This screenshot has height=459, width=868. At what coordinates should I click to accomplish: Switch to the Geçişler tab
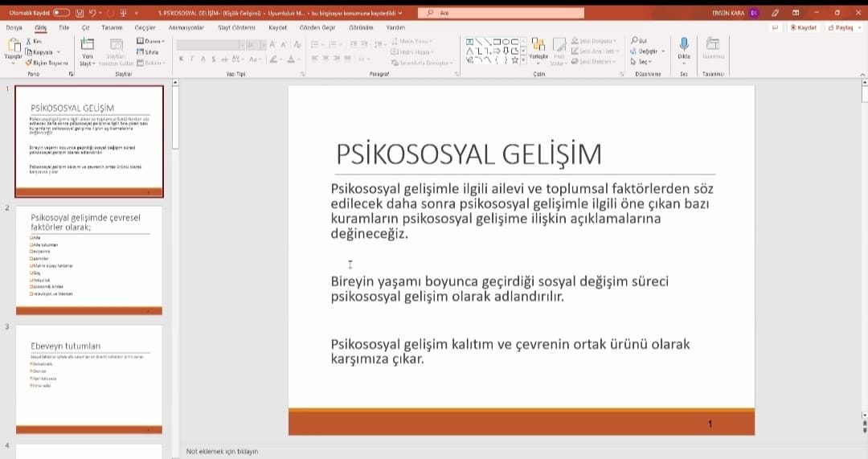[x=145, y=27]
